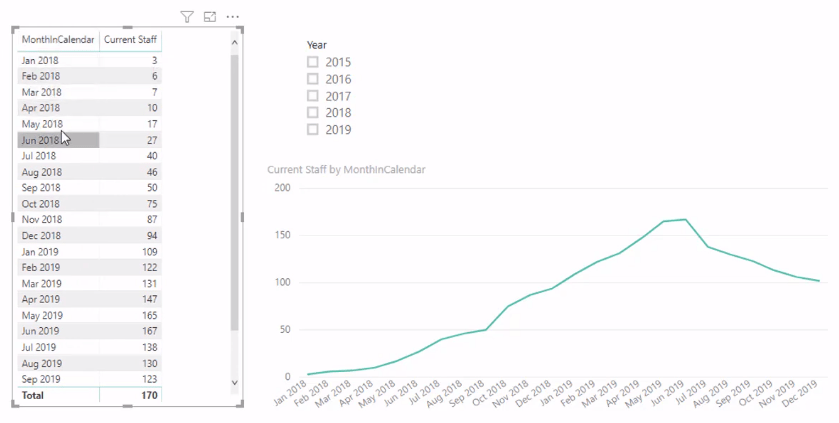Click the Oct 2018 x-axis label
Screen dimensions: 839x423
[492, 393]
